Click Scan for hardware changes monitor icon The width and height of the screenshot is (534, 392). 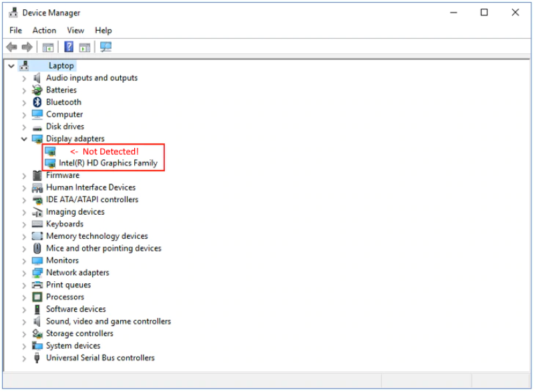[105, 47]
